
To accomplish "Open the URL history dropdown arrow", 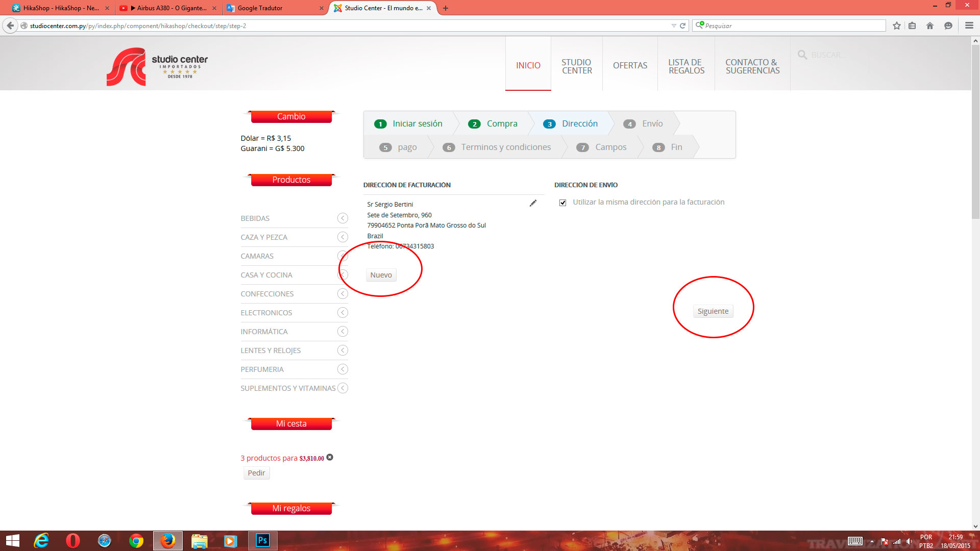I will point(673,26).
